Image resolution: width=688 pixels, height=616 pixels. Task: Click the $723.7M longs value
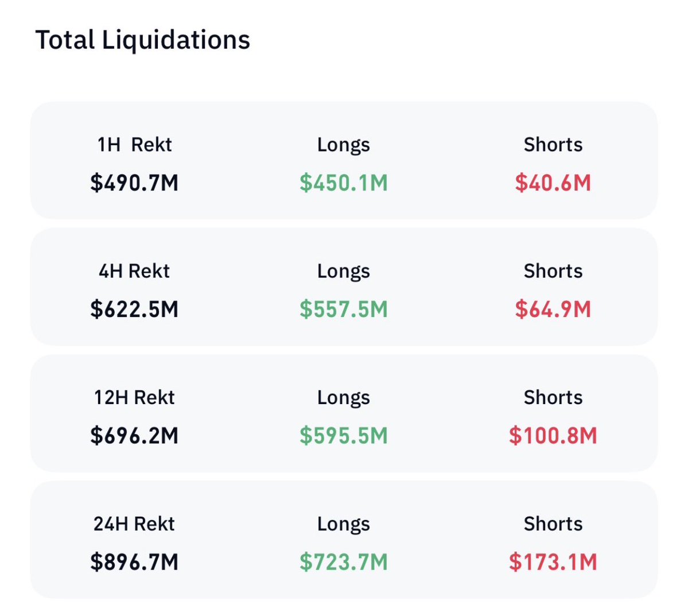pyautogui.click(x=344, y=562)
